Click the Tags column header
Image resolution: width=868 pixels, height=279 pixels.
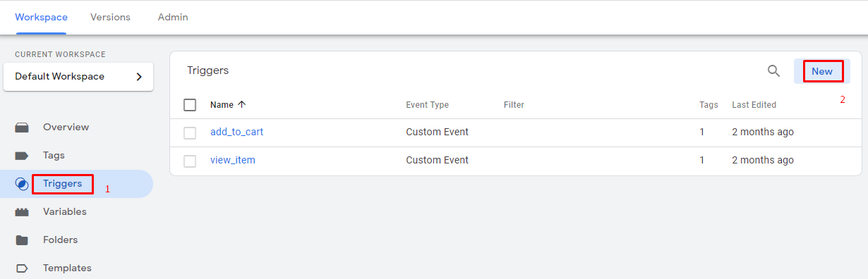coord(709,105)
